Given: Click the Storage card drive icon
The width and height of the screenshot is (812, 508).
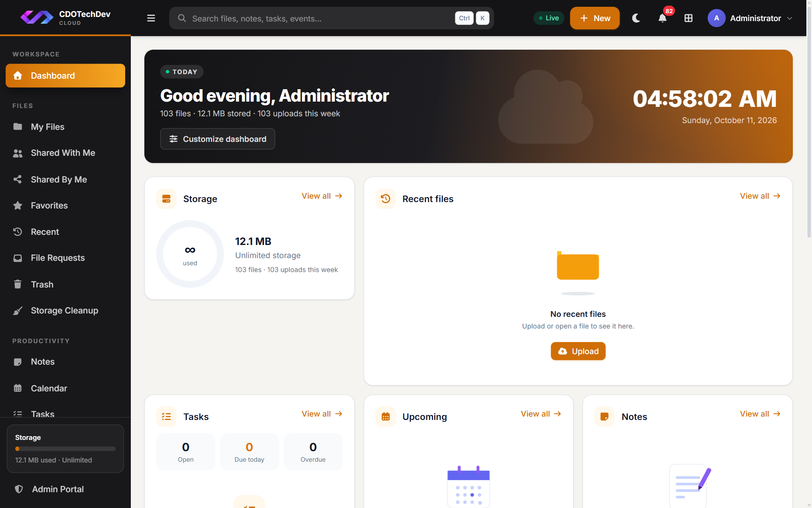Looking at the screenshot, I should [x=166, y=199].
